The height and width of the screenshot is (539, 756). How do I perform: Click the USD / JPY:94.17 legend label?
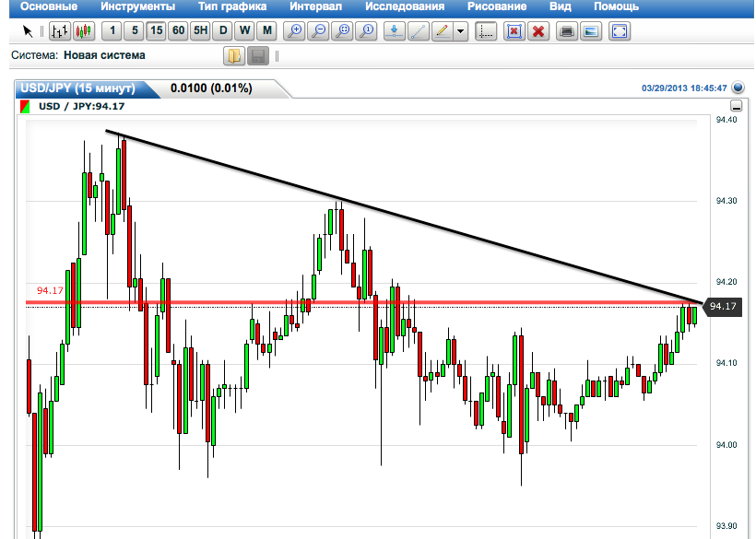click(x=81, y=107)
